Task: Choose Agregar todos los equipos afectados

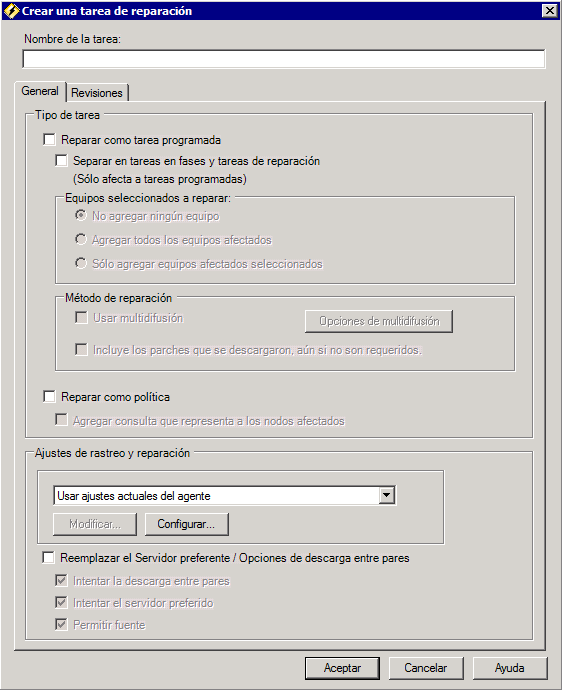Action: point(81,239)
